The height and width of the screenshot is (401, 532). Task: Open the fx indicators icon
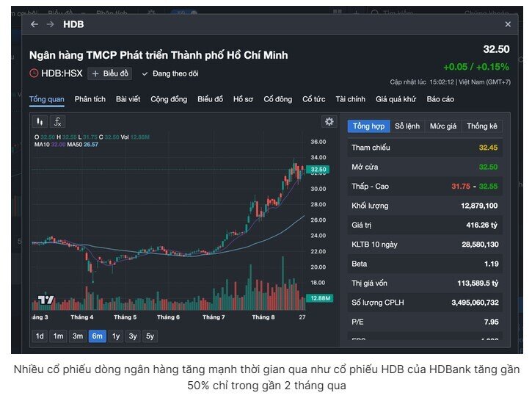tap(58, 122)
